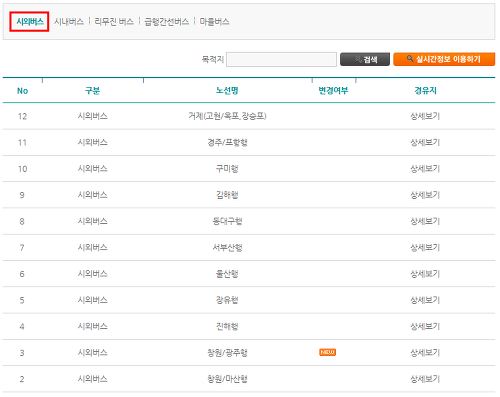
Task: Click row number 11
Action: [x=22, y=143]
